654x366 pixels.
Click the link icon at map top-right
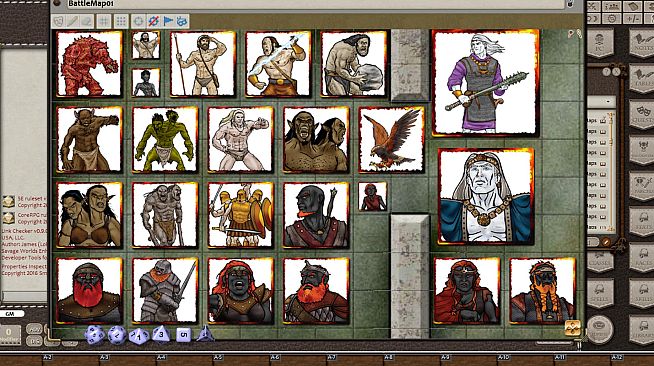tap(579, 34)
